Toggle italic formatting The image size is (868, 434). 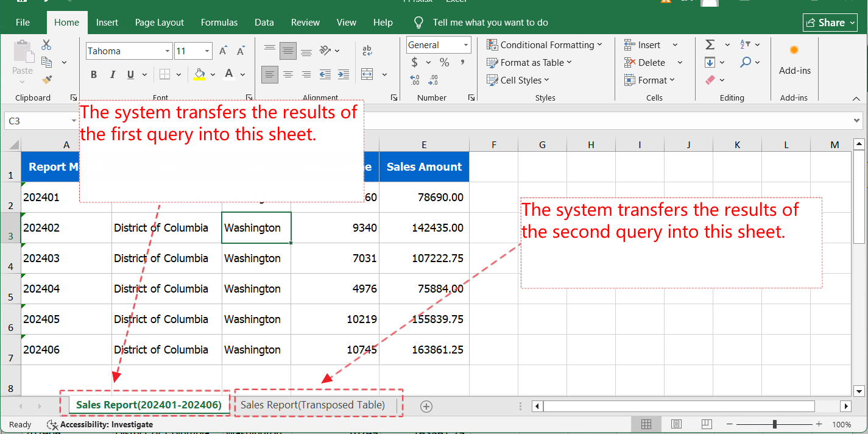(x=111, y=74)
